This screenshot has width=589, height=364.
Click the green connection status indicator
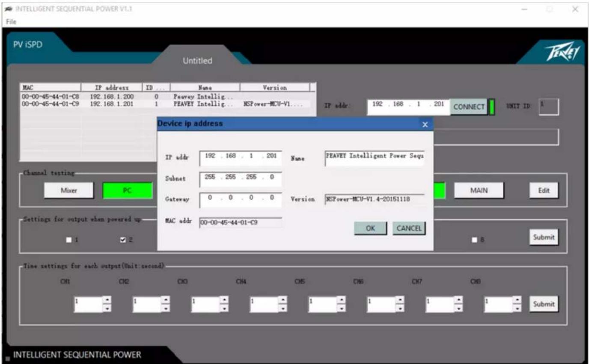click(492, 107)
